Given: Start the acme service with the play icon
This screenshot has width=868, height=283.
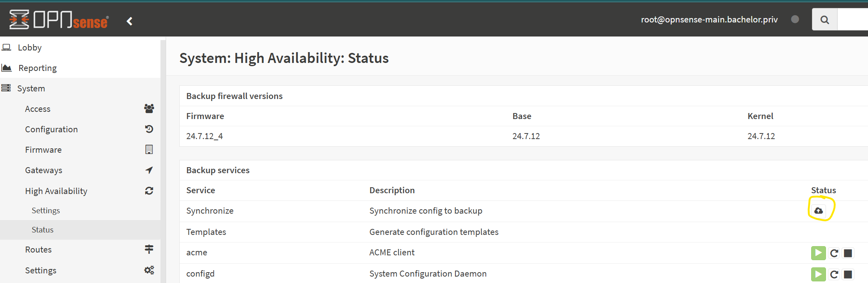Looking at the screenshot, I should pyautogui.click(x=818, y=253).
